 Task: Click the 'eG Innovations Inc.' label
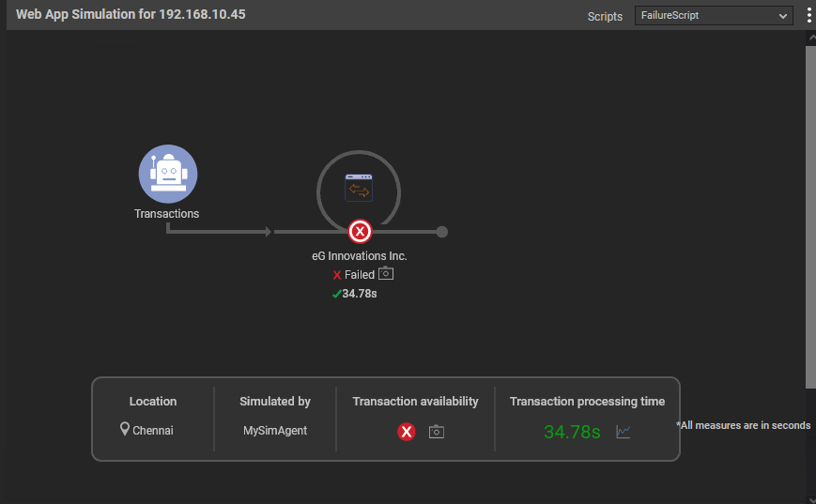coord(359,256)
